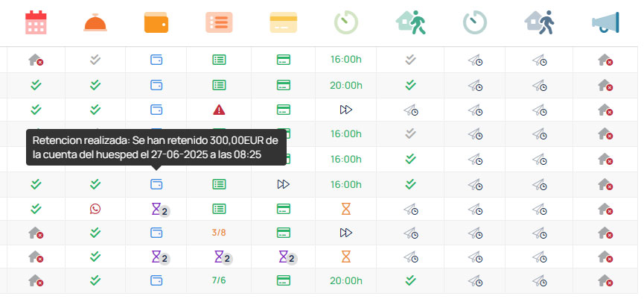Click the check-in plane-clock icon in the warning triangle row
Viewport: 644px width, 302px height.
[x=411, y=110]
